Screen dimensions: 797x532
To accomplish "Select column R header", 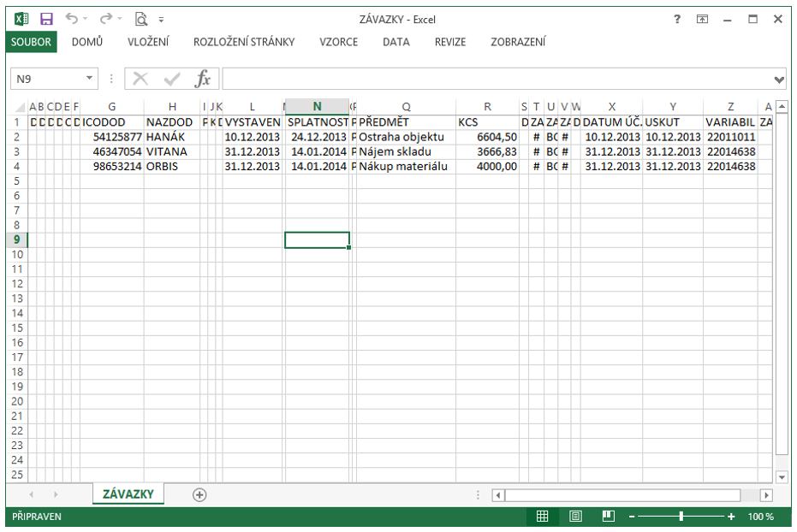I will tap(487, 107).
